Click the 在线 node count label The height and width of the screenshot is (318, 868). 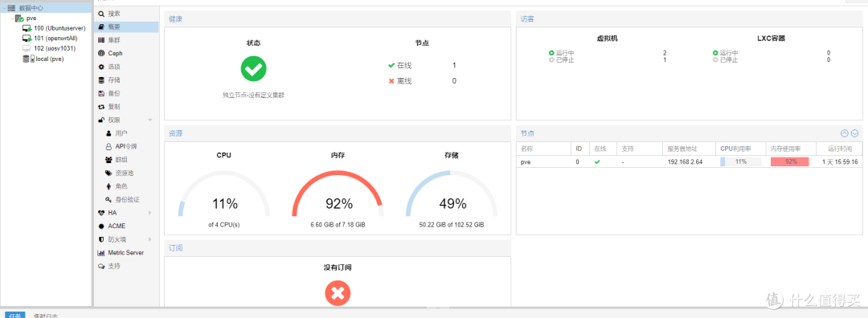(404, 65)
